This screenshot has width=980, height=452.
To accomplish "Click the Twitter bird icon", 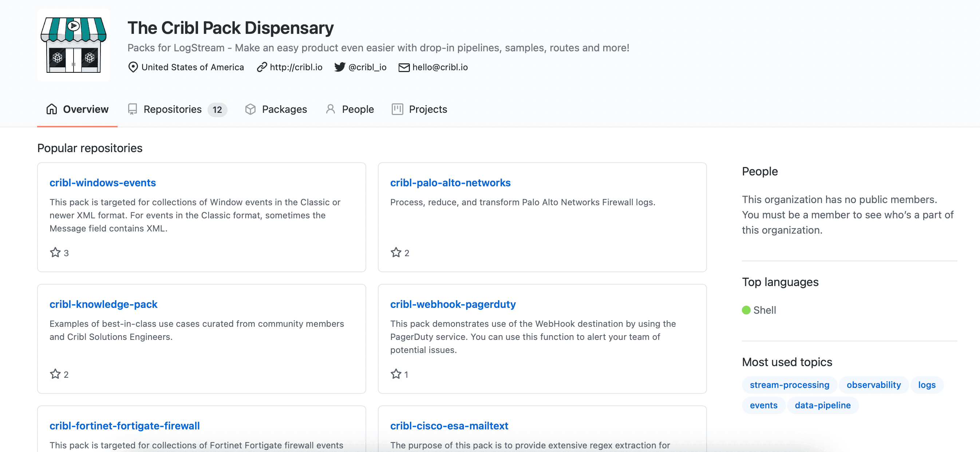I will click(340, 67).
